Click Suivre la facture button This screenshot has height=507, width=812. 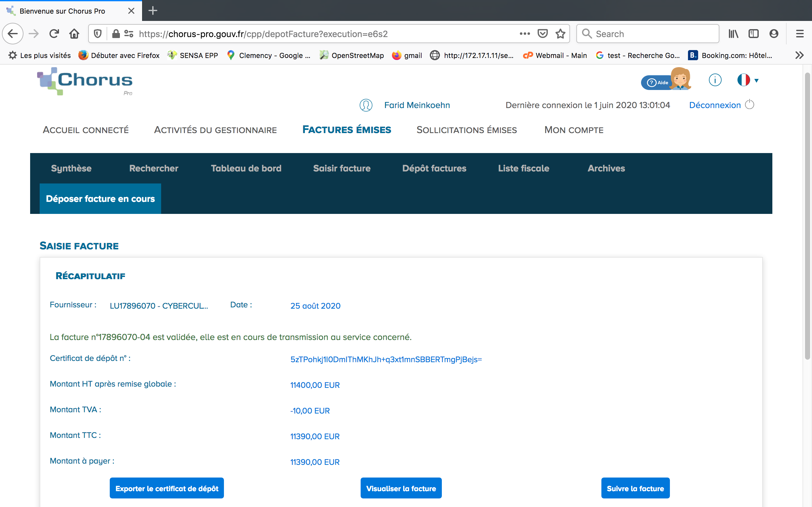click(635, 488)
